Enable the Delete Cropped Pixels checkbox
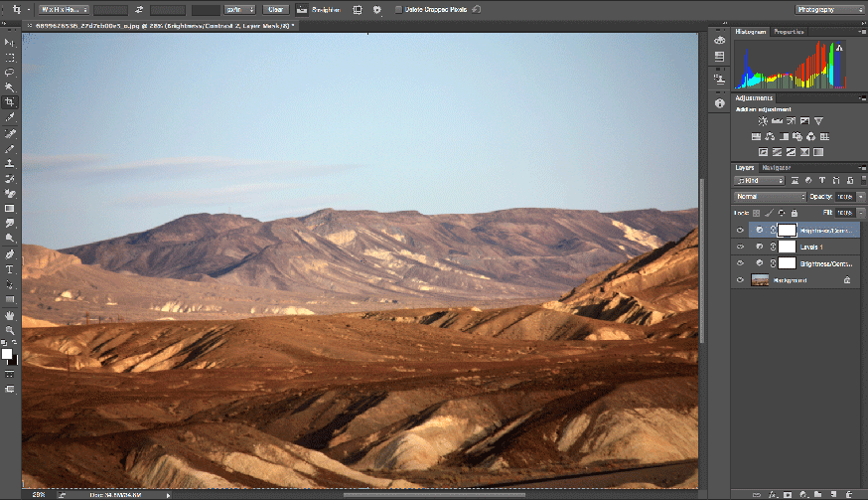Image resolution: width=868 pixels, height=500 pixels. tap(399, 9)
